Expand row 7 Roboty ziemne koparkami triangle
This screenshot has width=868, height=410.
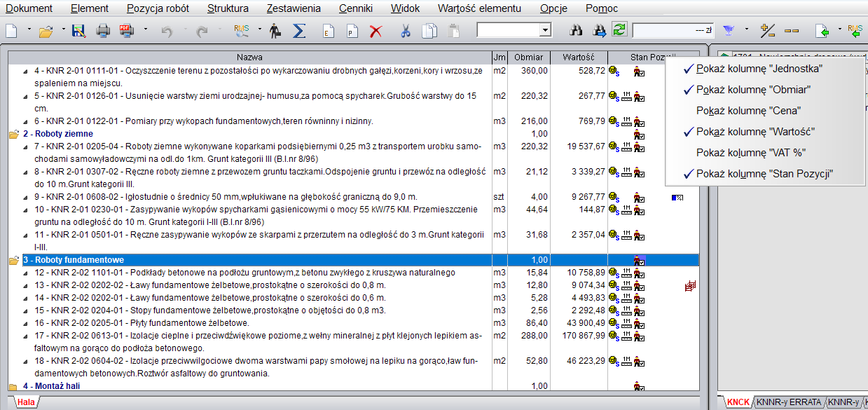tap(26, 146)
